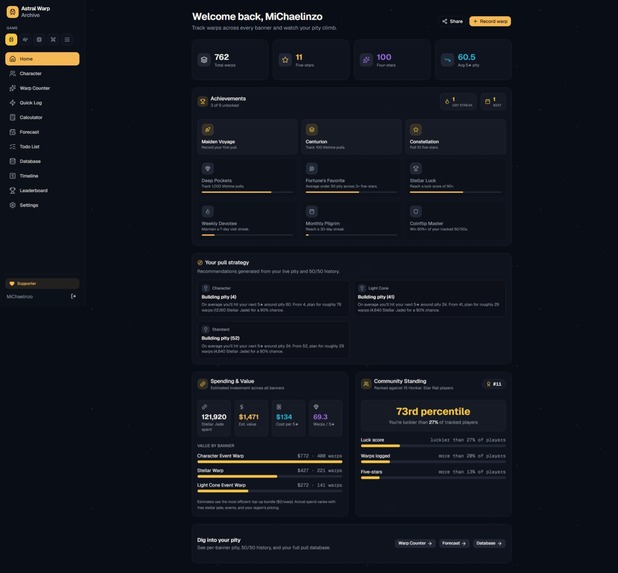Click the Weekly Devotee progress bar
The height and width of the screenshot is (573, 618).
click(x=248, y=235)
